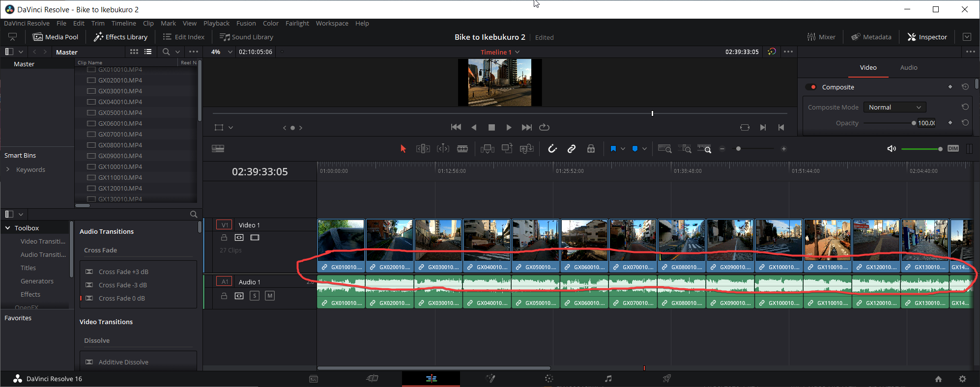Reset Composite settings icon

point(965,87)
